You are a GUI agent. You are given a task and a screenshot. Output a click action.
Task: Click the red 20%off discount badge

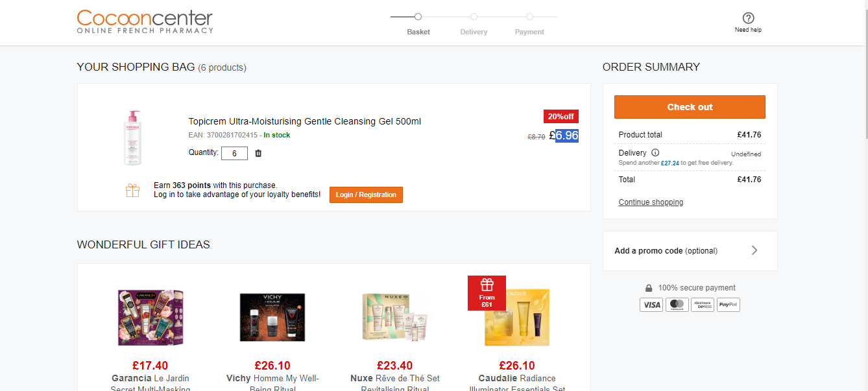561,117
